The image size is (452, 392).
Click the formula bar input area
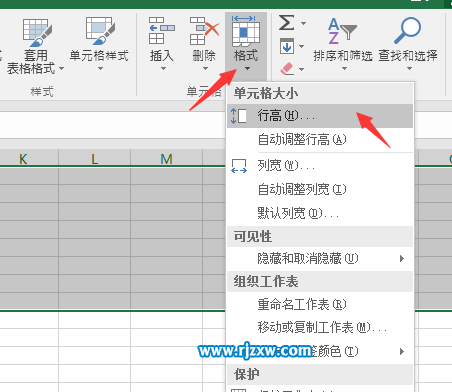pos(113,125)
